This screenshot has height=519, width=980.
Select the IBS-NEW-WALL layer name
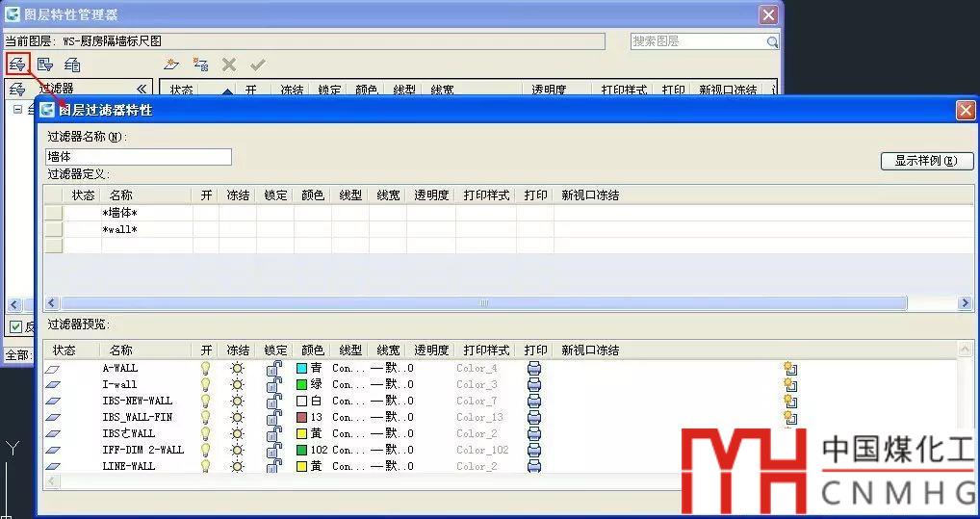(x=137, y=401)
